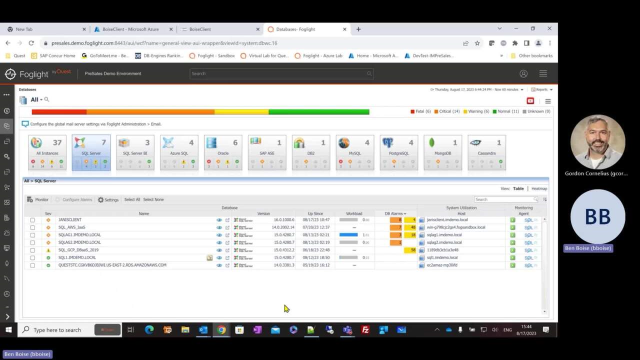640x360 pixels.
Task: Click the green agent status for SQLAG1 row
Action: (x=513, y=235)
